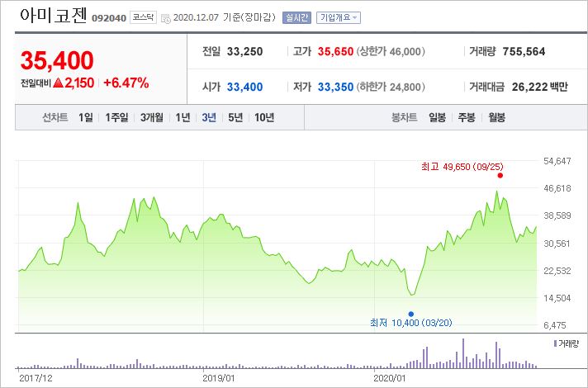
Task: Click the 거래대금 value 26,222 백만
Action: [539, 87]
